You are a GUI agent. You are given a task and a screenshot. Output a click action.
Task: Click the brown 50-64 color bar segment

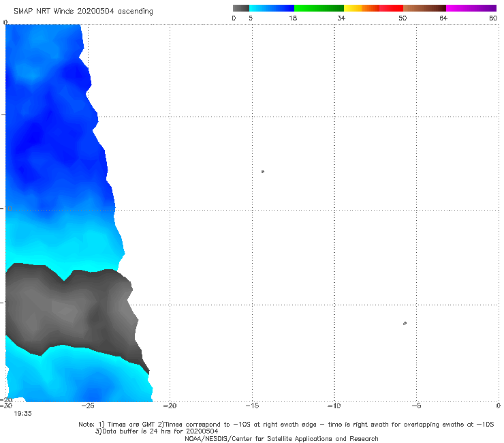tap(424, 8)
